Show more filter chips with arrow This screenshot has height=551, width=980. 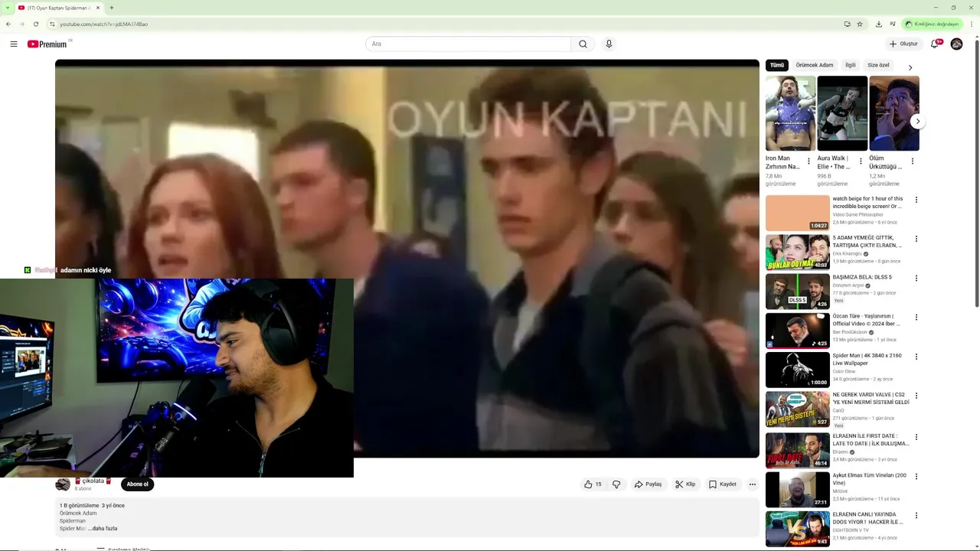[910, 67]
